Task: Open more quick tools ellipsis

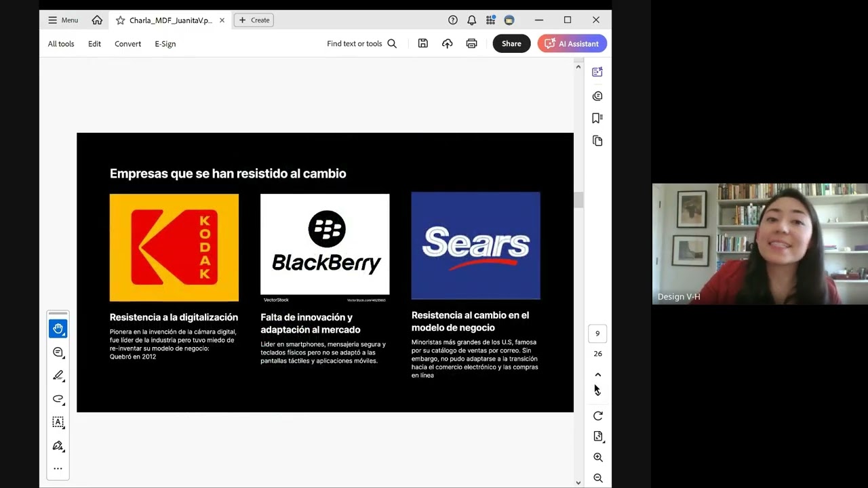Action: [58, 468]
